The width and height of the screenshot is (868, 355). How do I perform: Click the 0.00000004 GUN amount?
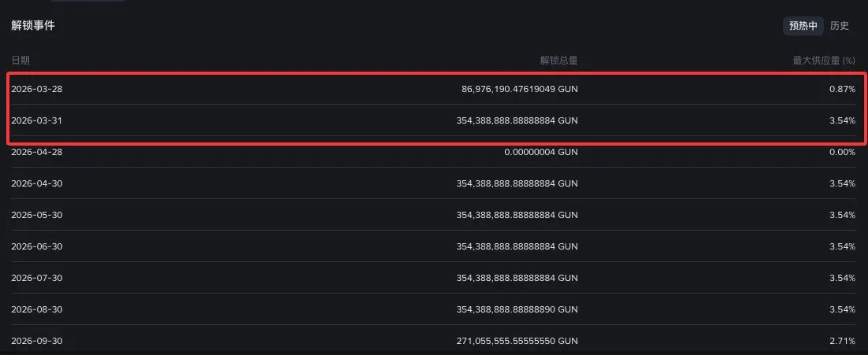coord(541,152)
